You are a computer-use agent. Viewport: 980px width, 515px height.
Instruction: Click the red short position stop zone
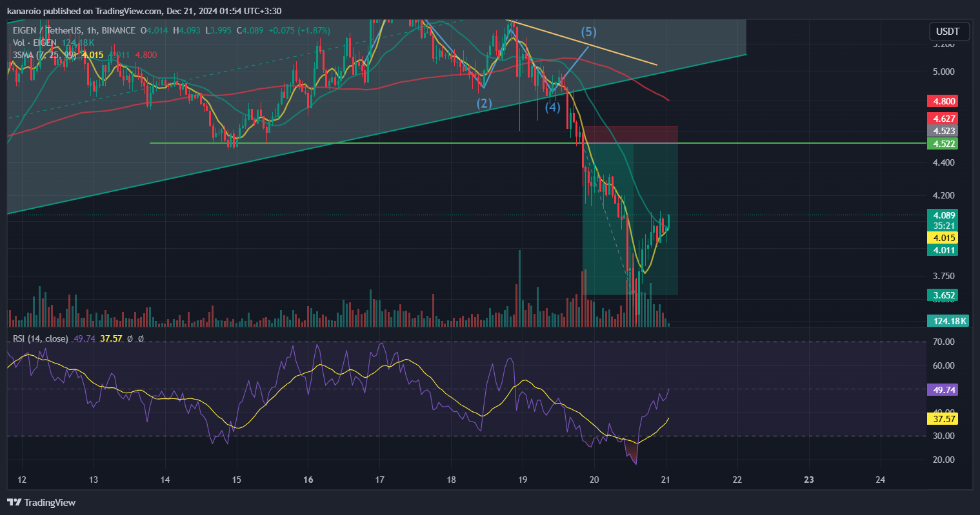[630, 135]
